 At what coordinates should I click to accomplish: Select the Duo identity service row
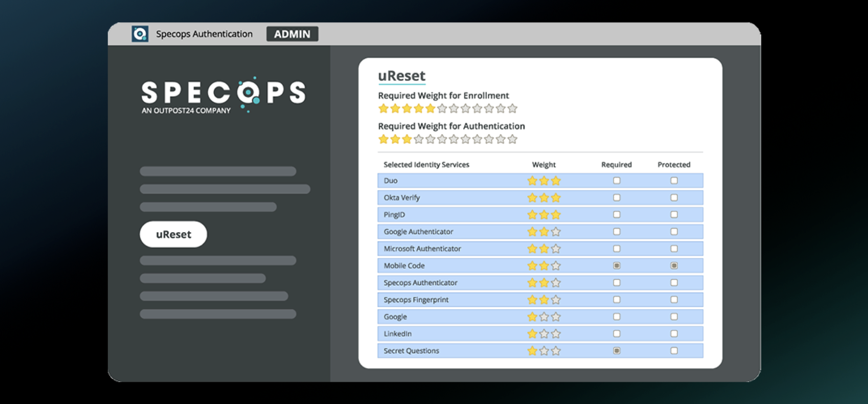[x=540, y=181]
